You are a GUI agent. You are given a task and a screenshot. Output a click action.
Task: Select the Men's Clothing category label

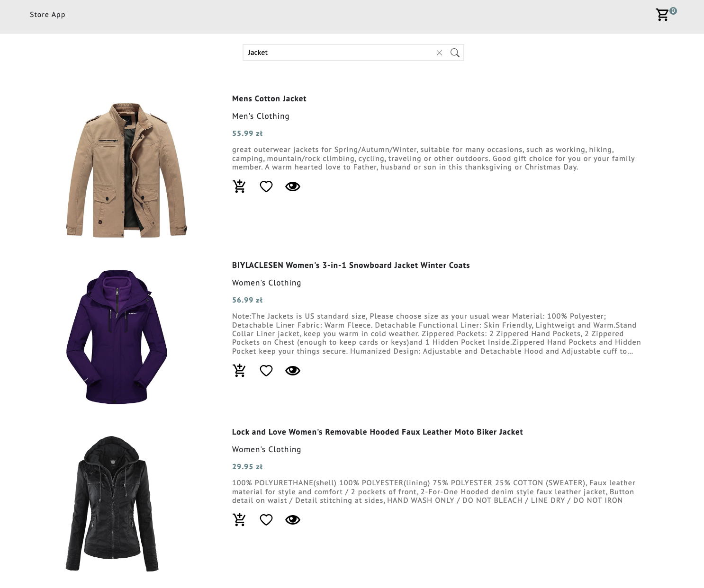[260, 116]
